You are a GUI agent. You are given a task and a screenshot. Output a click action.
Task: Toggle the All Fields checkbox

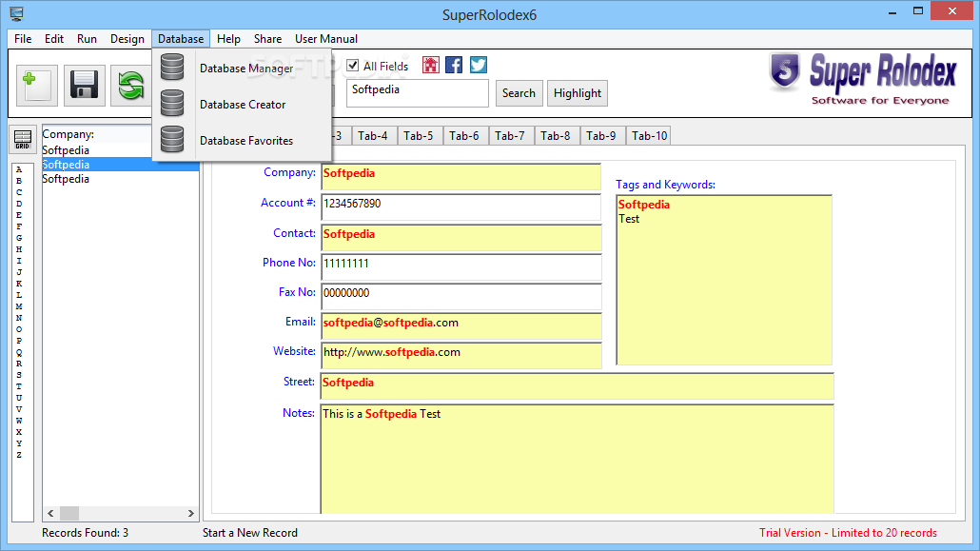[352, 66]
